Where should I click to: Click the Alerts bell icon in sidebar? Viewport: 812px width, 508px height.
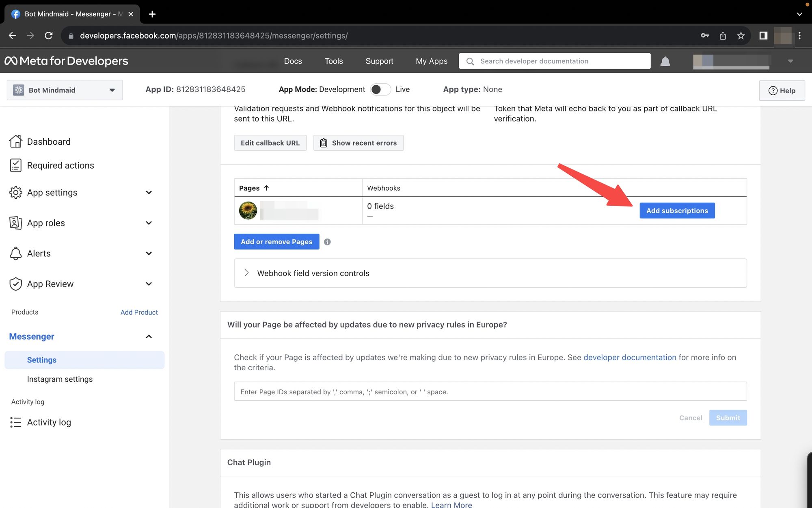coord(15,254)
